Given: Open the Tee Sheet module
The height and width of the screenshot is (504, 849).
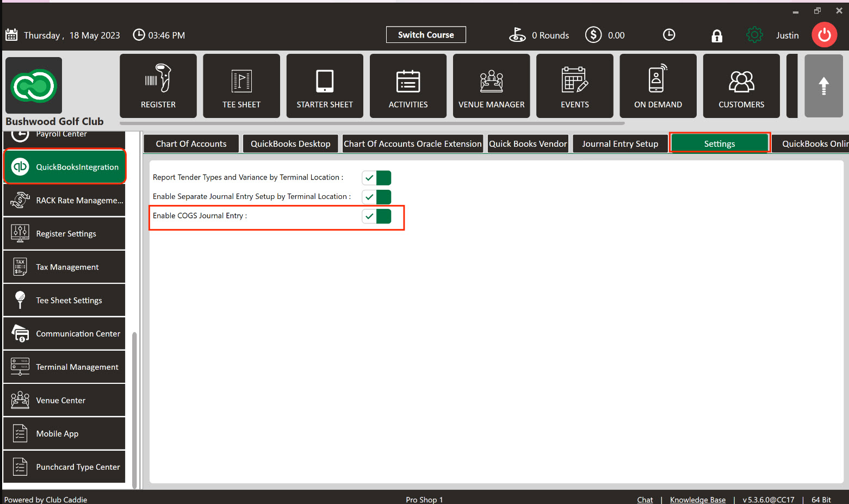Looking at the screenshot, I should click(241, 86).
